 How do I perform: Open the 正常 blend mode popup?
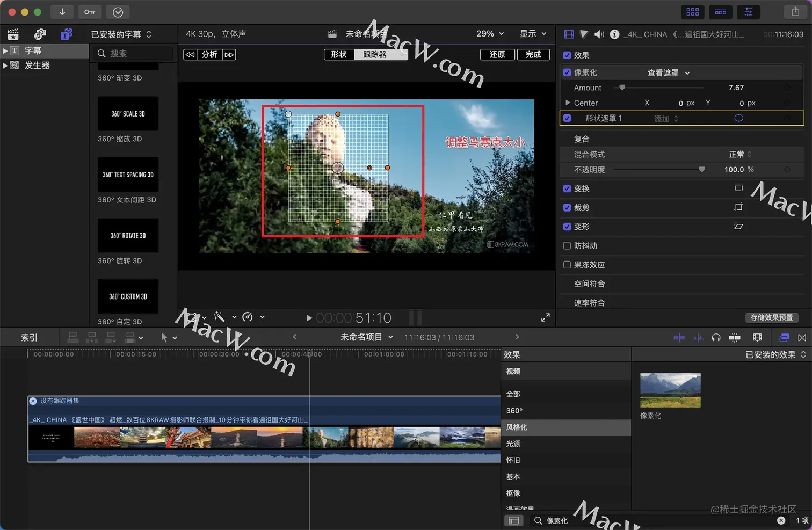click(x=740, y=154)
